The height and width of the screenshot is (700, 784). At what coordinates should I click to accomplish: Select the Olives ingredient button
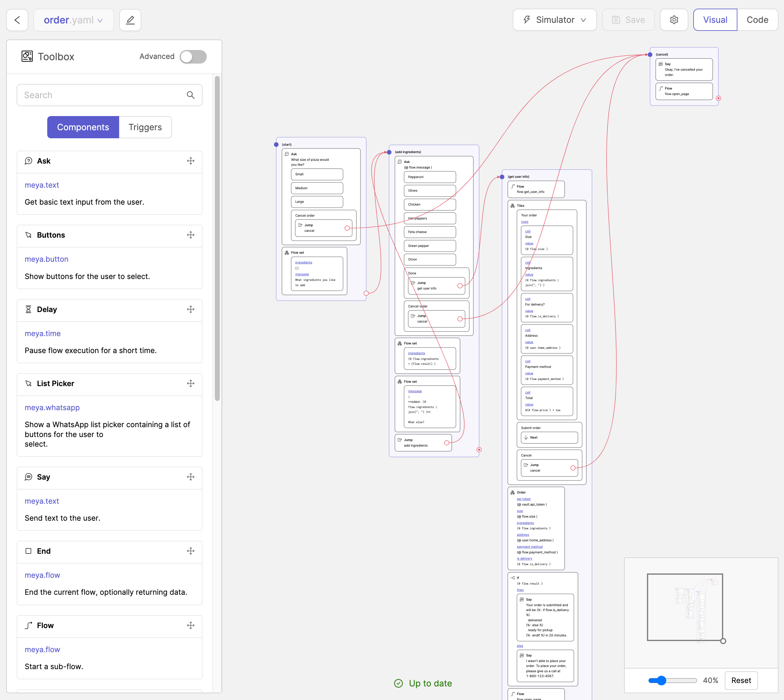[x=430, y=191]
